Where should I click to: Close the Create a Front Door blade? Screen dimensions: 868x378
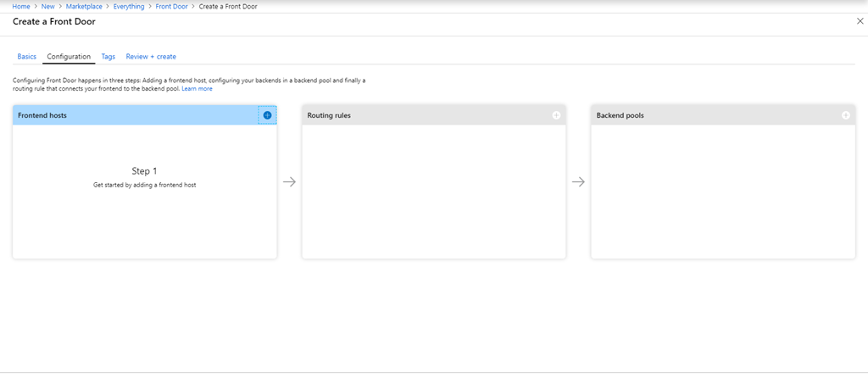click(860, 21)
